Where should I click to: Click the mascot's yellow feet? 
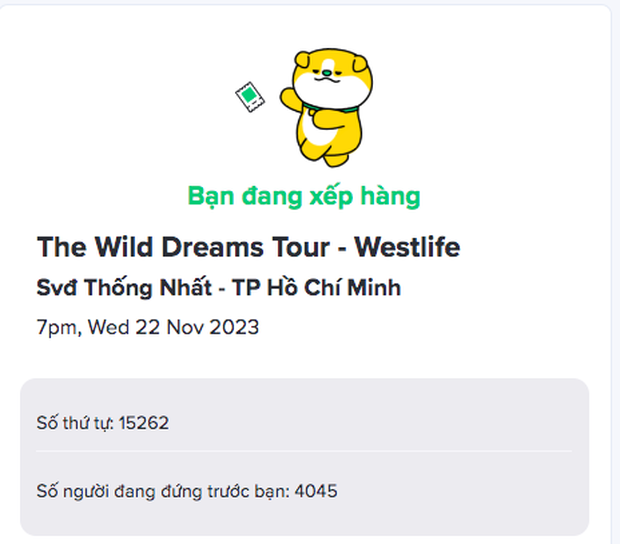pyautogui.click(x=338, y=156)
